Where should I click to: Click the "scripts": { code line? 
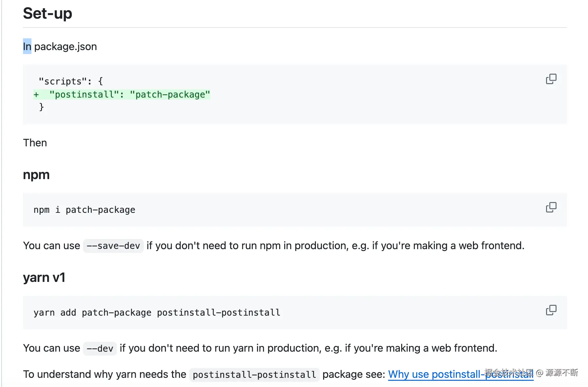[x=70, y=81]
